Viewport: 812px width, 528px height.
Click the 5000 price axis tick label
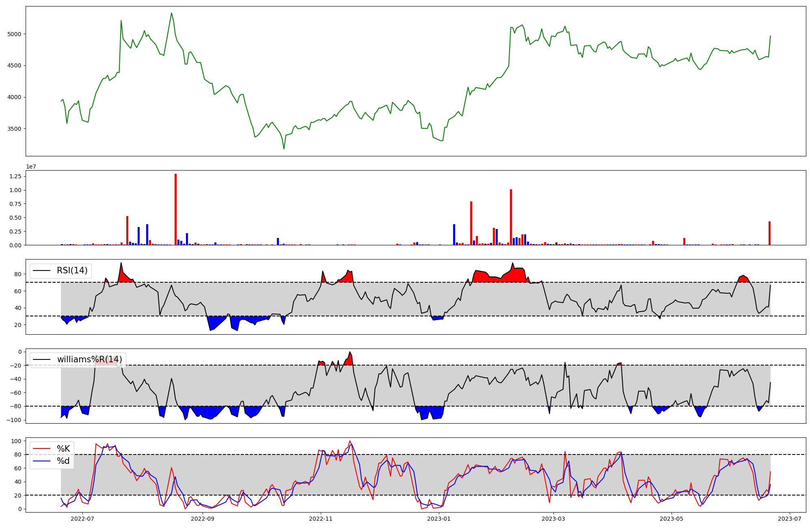(x=14, y=34)
